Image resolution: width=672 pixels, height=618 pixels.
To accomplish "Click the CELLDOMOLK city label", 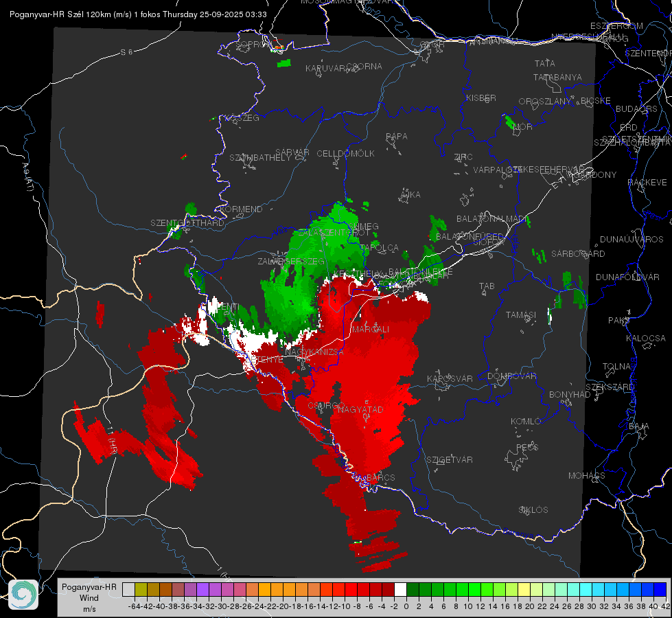I will [x=345, y=154].
